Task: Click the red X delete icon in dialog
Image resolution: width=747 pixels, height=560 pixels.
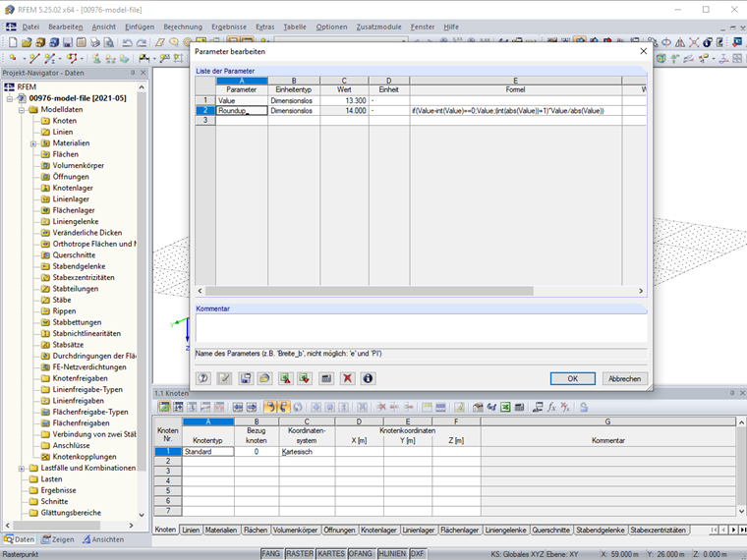Action: click(347, 378)
